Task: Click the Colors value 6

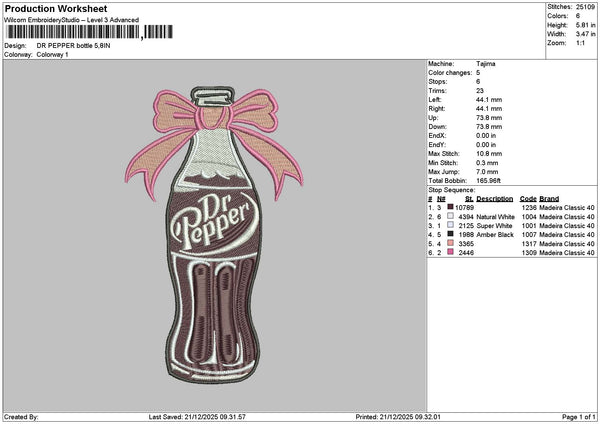Action: click(x=578, y=16)
